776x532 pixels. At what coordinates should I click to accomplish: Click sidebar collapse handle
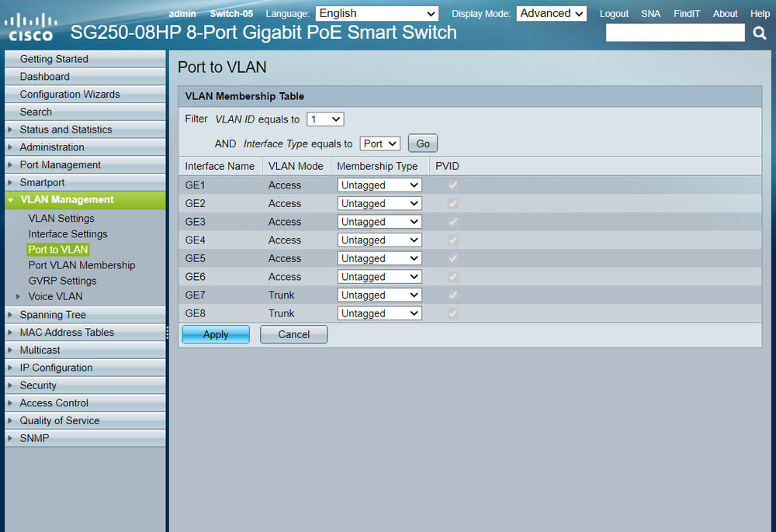point(168,333)
